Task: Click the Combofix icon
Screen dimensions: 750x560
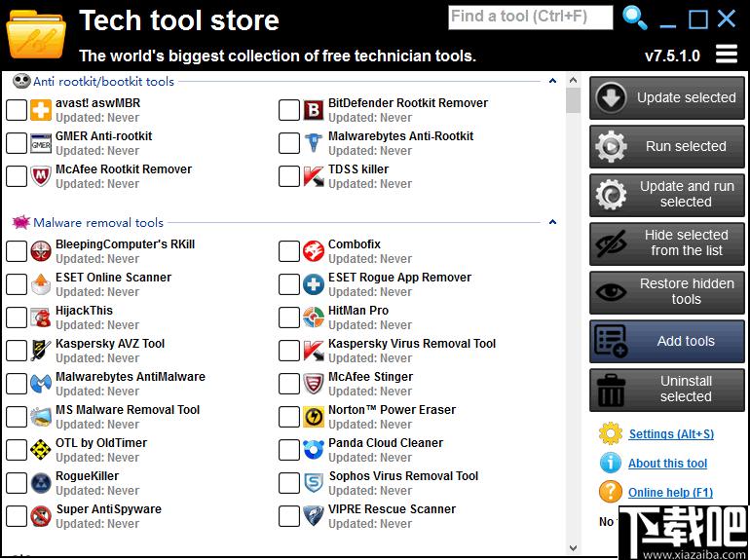Action: 314,251
